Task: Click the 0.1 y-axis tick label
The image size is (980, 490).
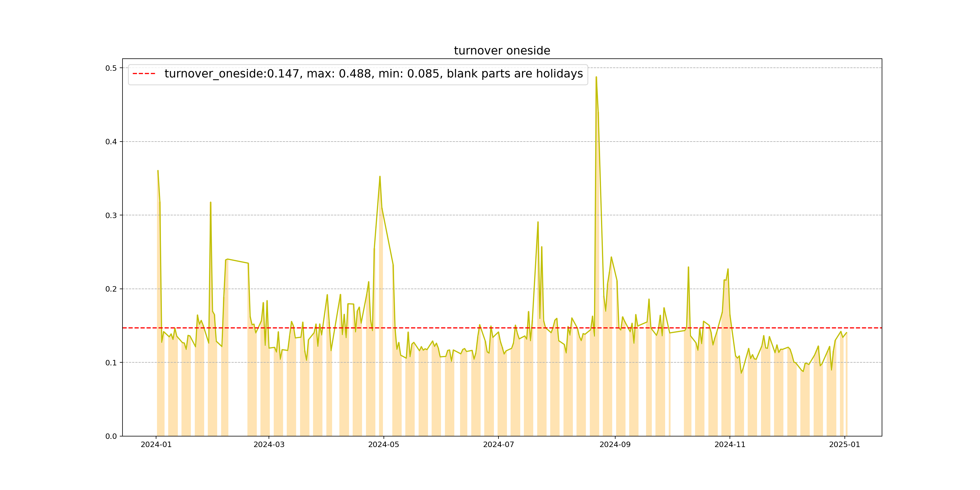Action: (x=111, y=363)
